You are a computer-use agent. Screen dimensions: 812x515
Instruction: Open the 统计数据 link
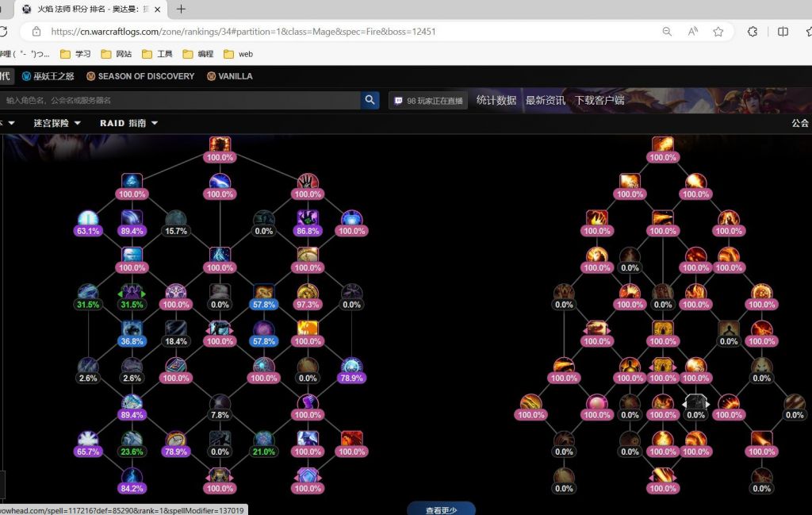coord(496,100)
